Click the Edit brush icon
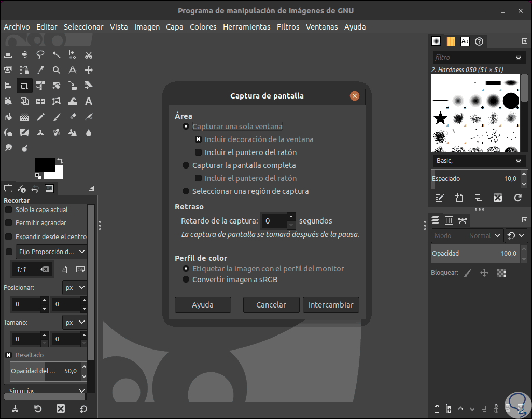 coord(440,198)
